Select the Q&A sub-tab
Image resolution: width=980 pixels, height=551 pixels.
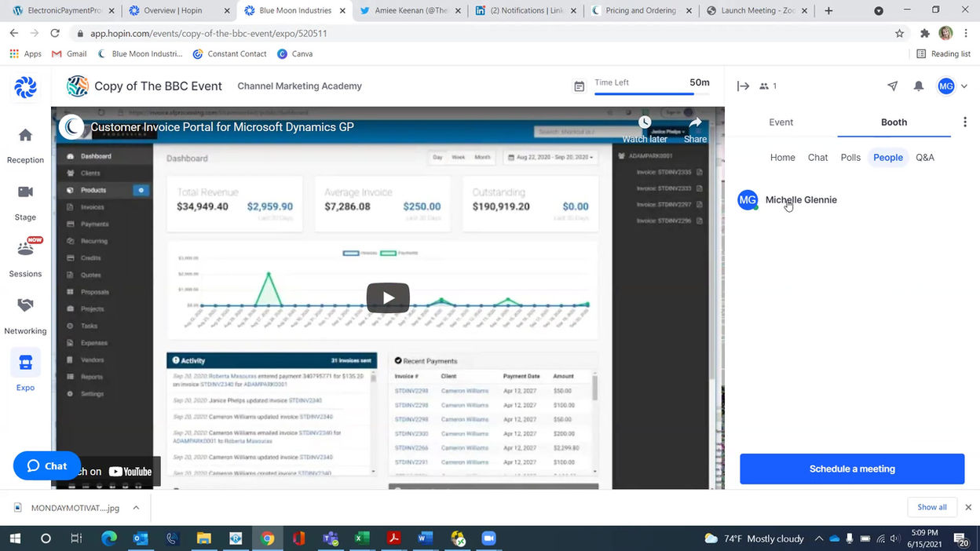[925, 158]
